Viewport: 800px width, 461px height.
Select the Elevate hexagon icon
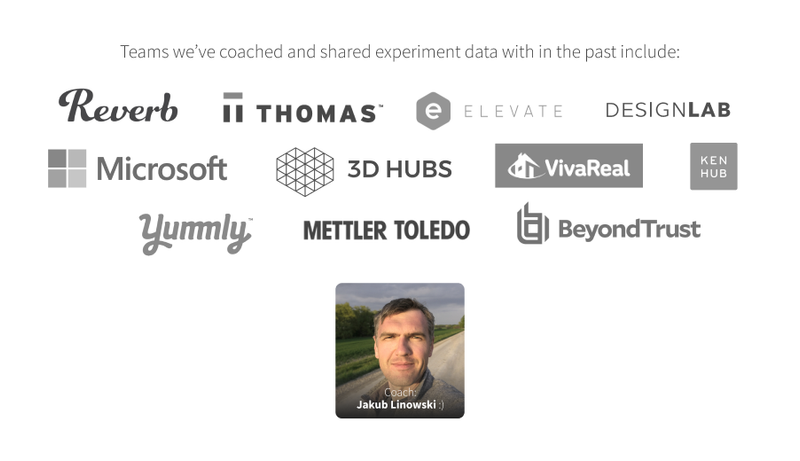click(x=433, y=111)
